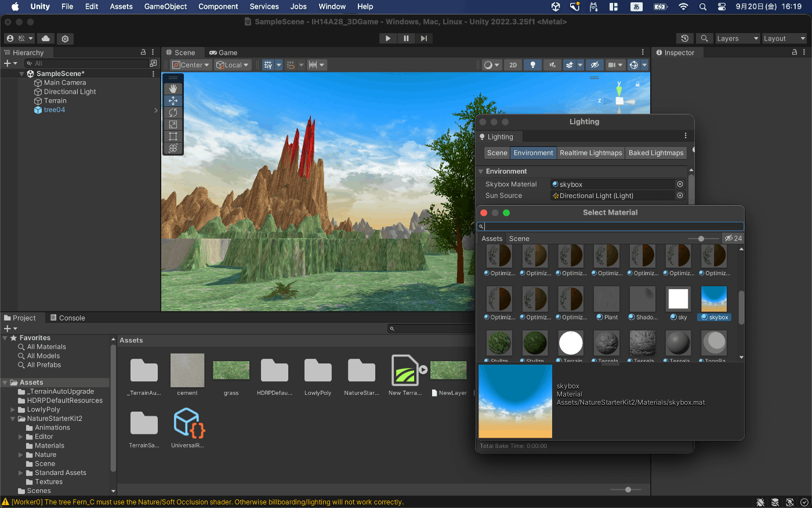Choose the Plant material thumbnail
The width and height of the screenshot is (812, 508).
tap(607, 299)
